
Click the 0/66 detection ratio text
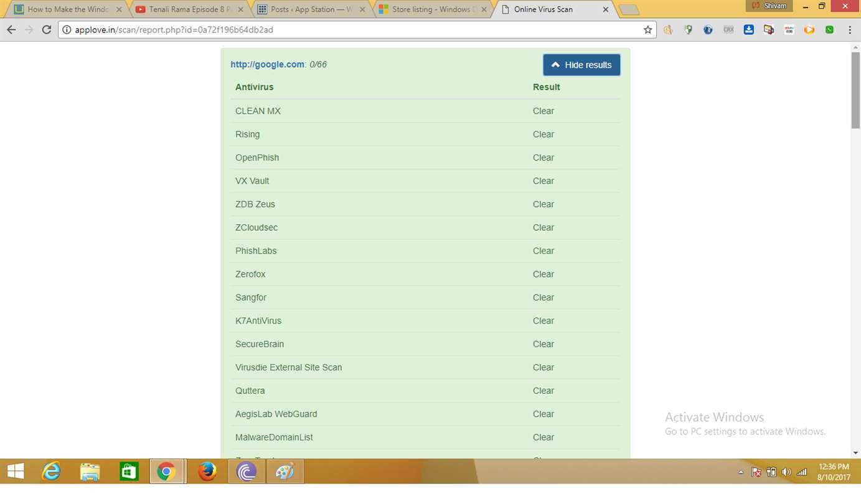[x=318, y=64]
